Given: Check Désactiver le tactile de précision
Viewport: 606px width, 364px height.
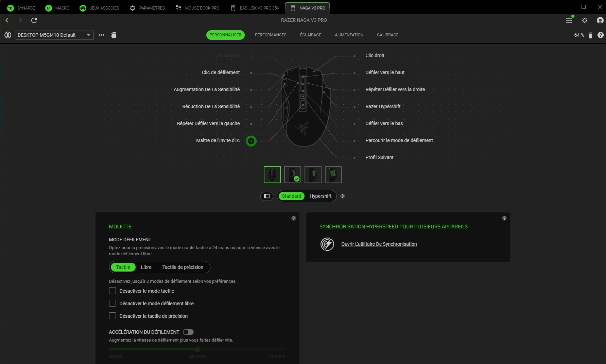Looking at the screenshot, I should [112, 316].
